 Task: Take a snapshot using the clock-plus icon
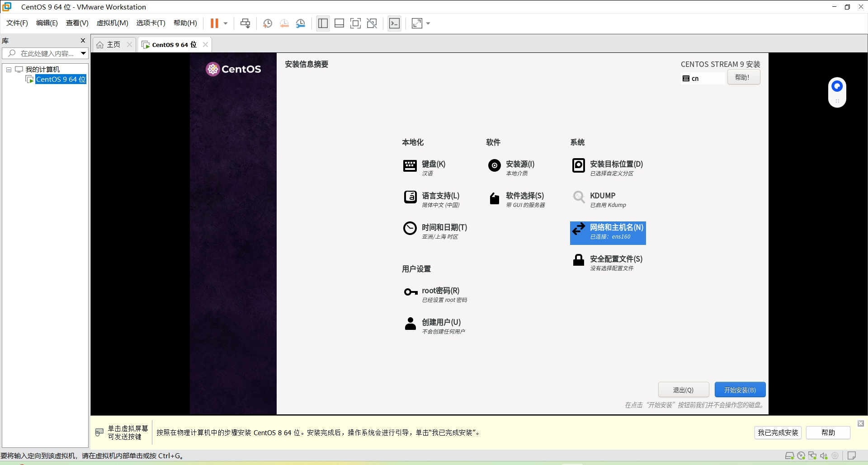coord(268,23)
